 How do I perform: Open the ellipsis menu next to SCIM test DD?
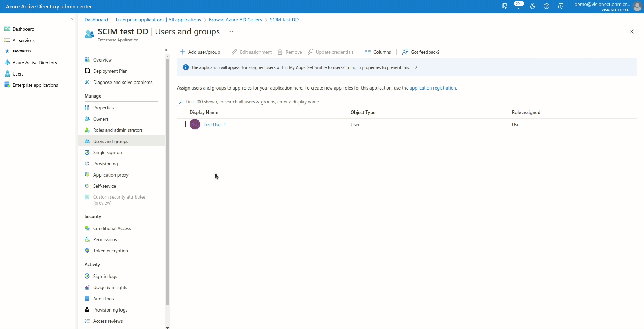pos(230,31)
